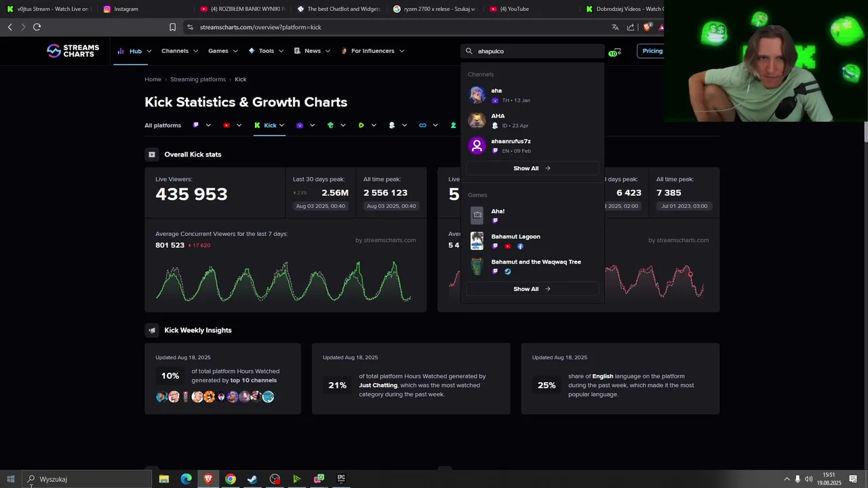
Task: Open the Bahamut Lagoon game result
Action: (532, 241)
